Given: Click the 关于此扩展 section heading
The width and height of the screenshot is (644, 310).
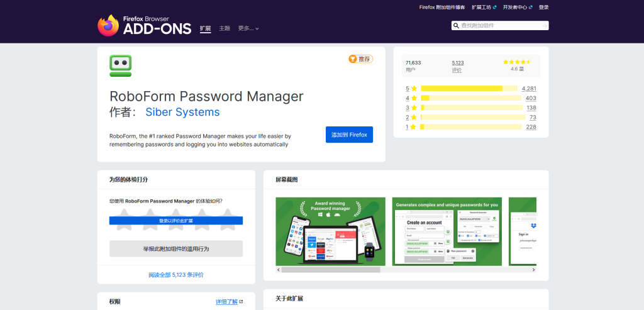Looking at the screenshot, I should click(289, 299).
